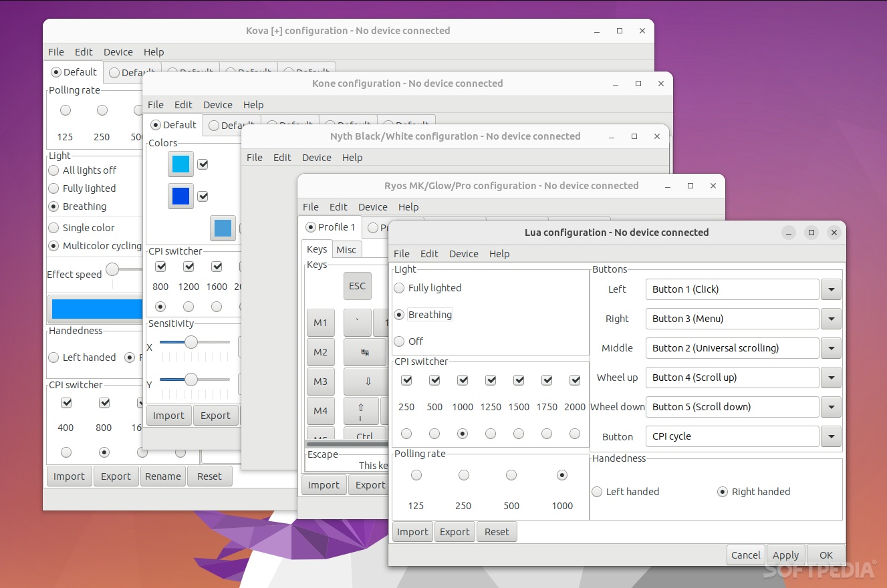Switch to Misc tab in Ryos window

[x=346, y=250]
